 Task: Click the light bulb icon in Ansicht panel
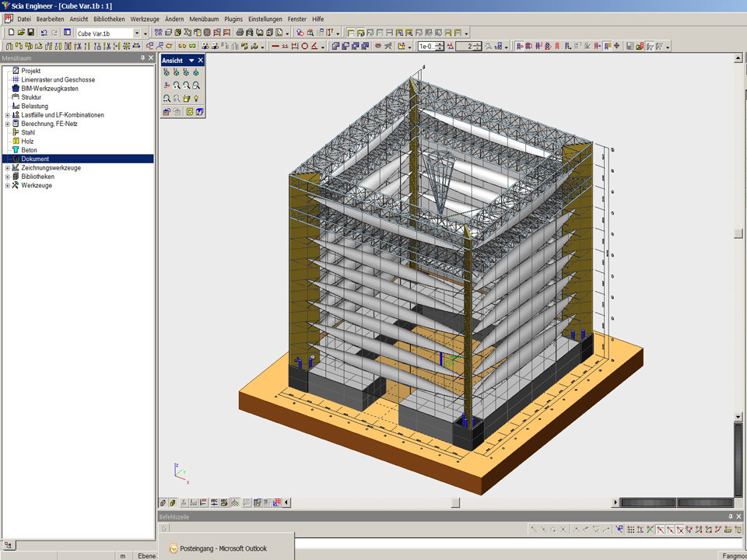(x=196, y=99)
